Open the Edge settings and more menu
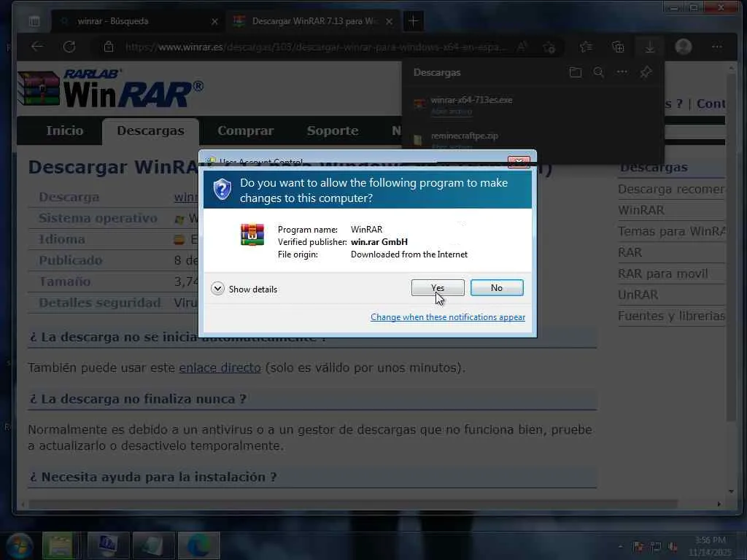Image resolution: width=747 pixels, height=560 pixels. click(716, 47)
